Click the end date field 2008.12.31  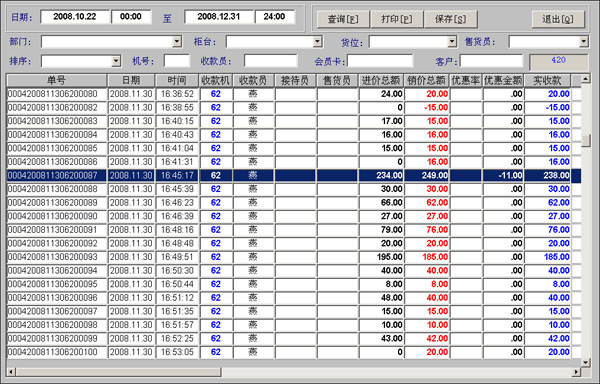219,16
